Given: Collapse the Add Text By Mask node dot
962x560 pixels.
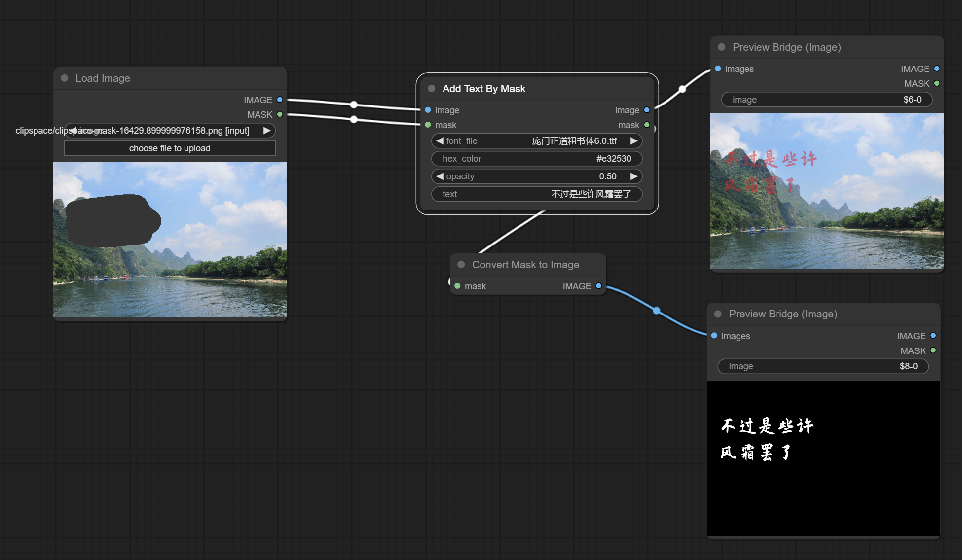Looking at the screenshot, I should (x=432, y=89).
